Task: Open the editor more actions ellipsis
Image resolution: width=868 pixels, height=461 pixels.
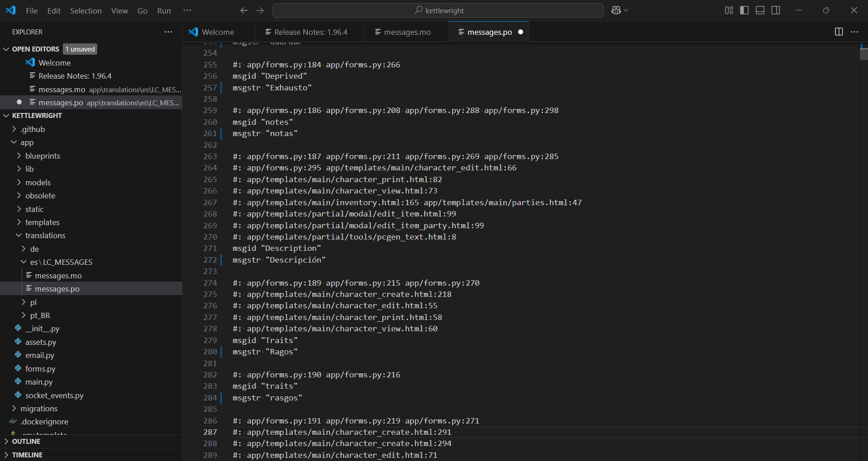Action: point(854,32)
